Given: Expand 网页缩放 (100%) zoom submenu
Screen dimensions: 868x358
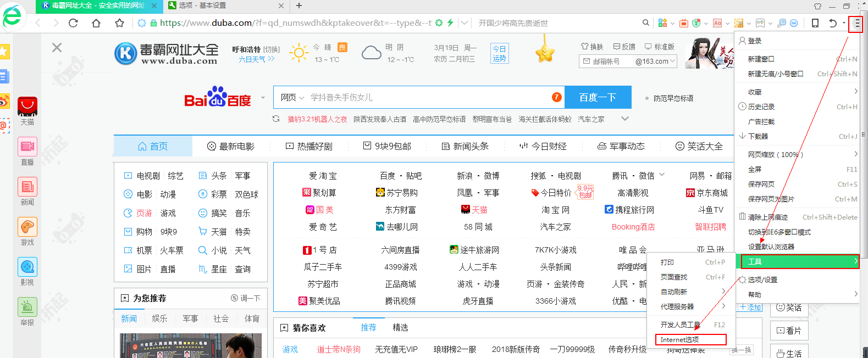Looking at the screenshot, I should (798, 154).
